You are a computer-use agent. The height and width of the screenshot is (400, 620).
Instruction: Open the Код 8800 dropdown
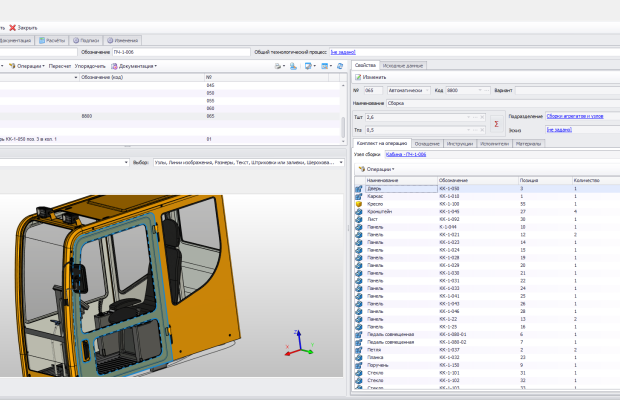click(x=480, y=91)
